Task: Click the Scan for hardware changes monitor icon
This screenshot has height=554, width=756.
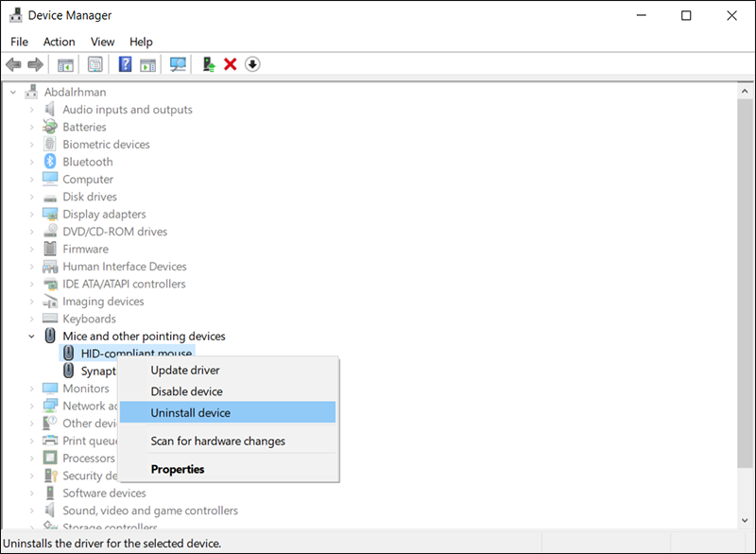Action: [178, 64]
